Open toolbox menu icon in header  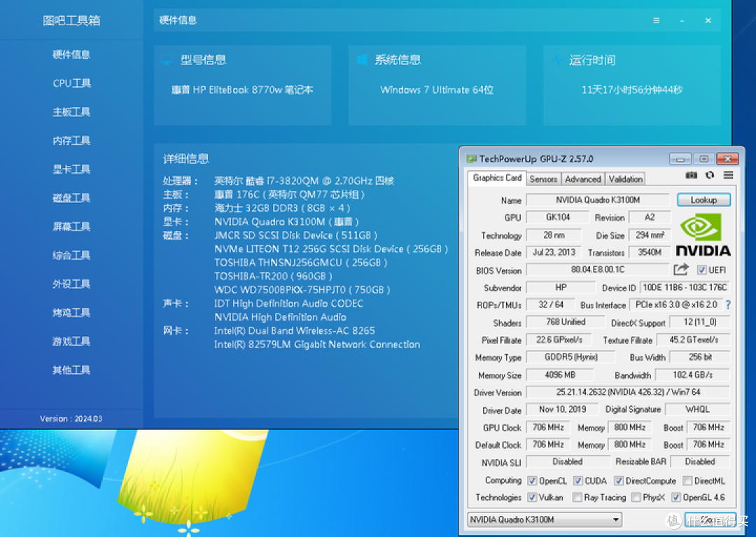(x=656, y=20)
